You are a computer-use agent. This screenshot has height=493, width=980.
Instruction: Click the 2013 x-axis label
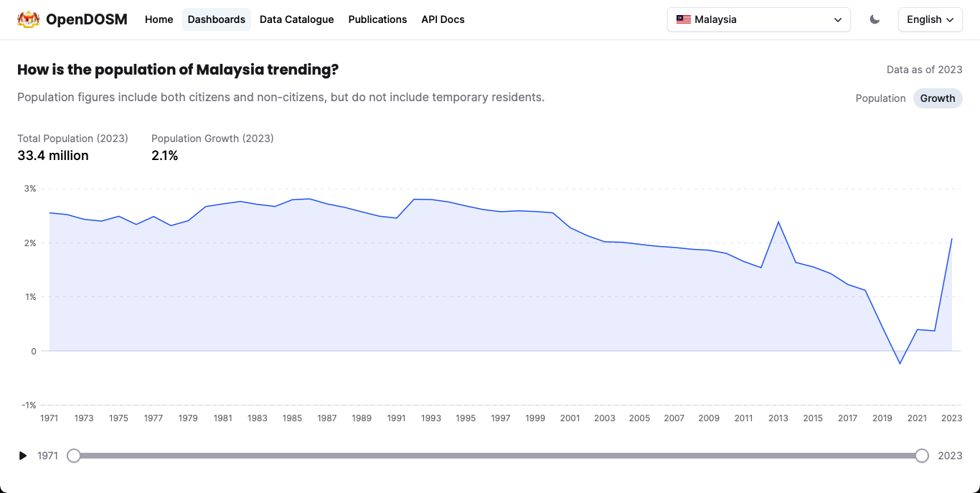click(778, 418)
